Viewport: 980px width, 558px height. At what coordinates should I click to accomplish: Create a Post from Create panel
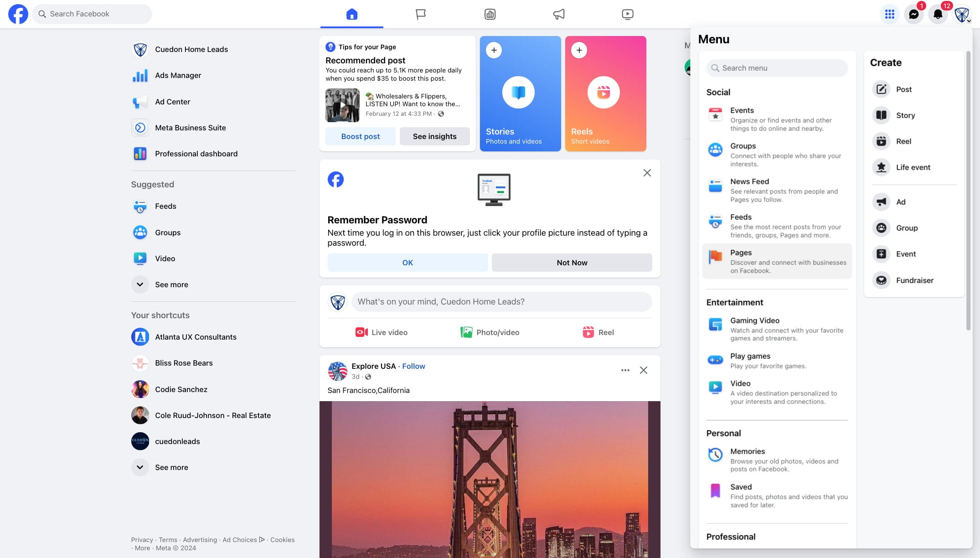coord(913,89)
